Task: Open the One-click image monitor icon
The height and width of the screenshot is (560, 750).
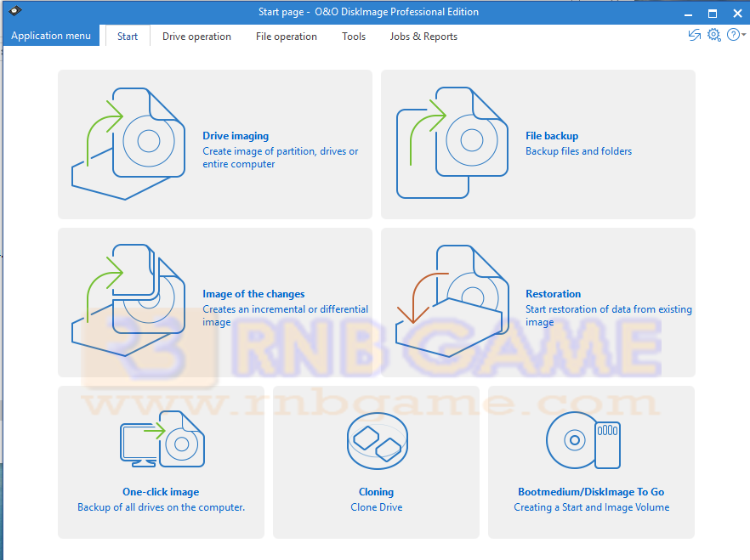Action: pos(162,439)
